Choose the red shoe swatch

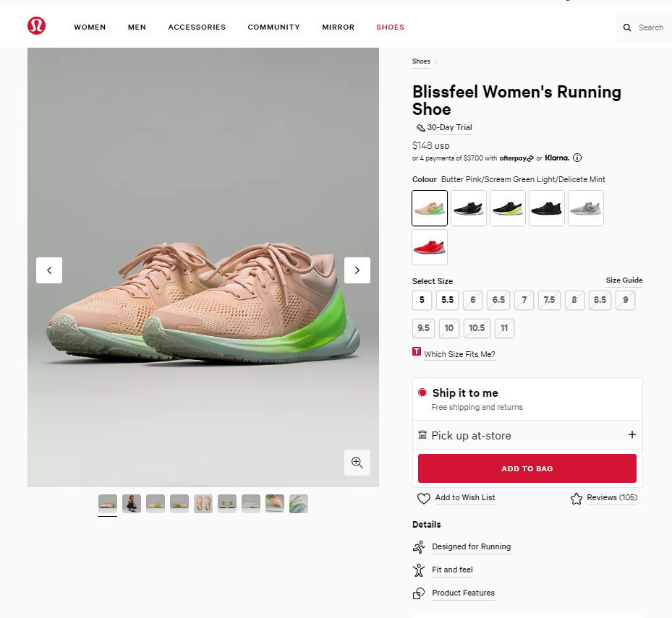[430, 247]
